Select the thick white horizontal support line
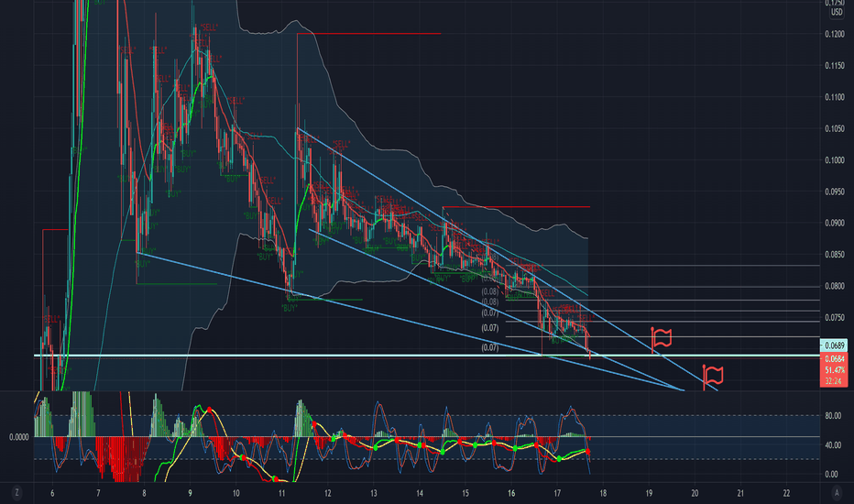The height and width of the screenshot is (504, 854). 426,356
